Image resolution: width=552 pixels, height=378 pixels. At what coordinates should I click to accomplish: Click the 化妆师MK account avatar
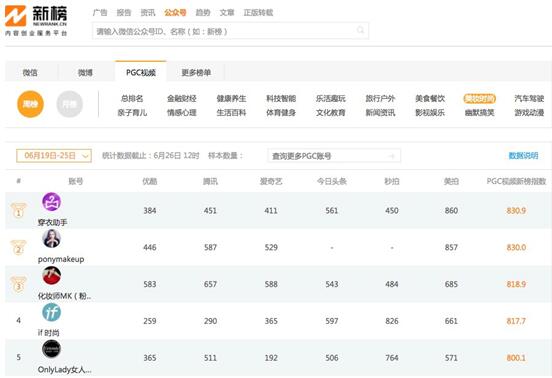click(x=51, y=276)
